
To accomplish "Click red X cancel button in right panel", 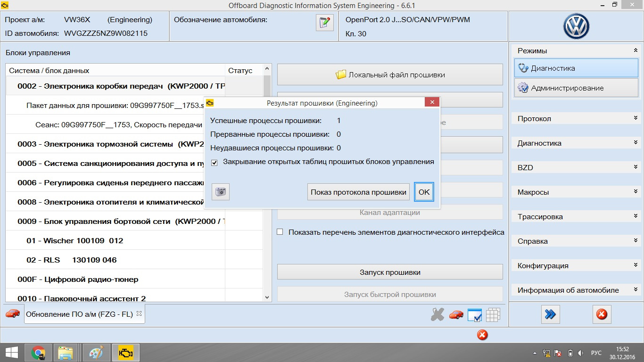I will (602, 314).
